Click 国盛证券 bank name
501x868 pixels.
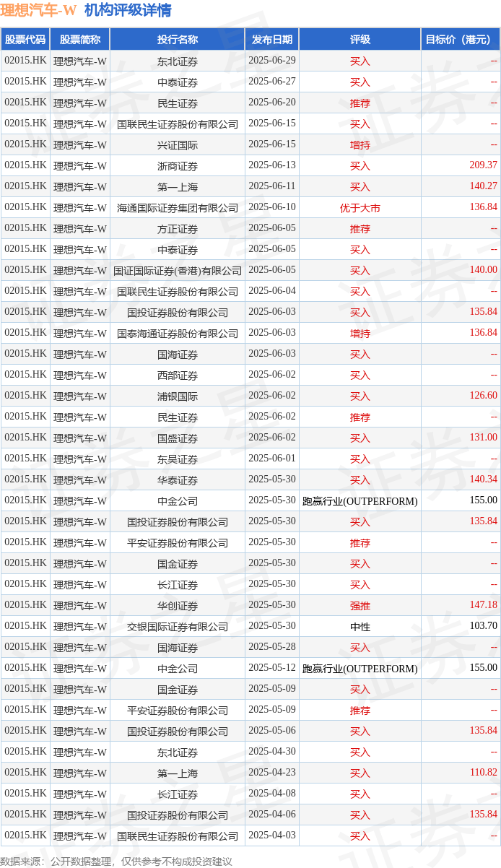click(x=178, y=438)
